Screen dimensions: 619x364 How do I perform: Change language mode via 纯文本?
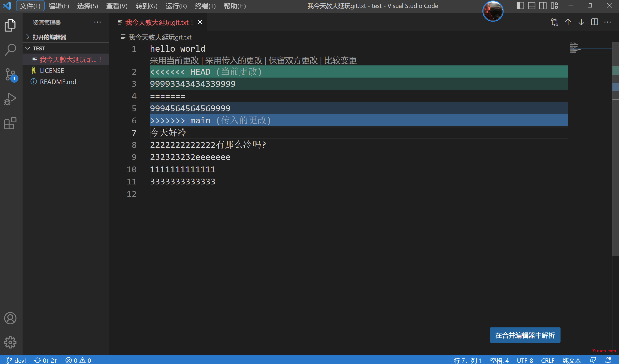click(572, 360)
